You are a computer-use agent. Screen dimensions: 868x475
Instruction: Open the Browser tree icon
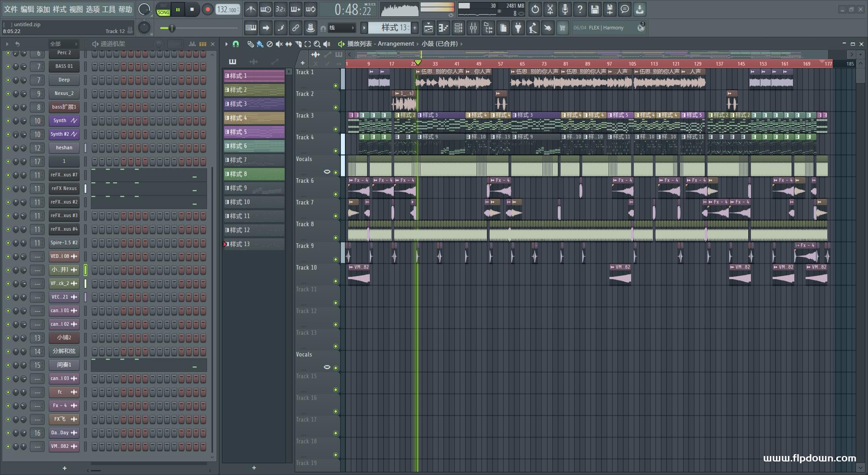click(x=488, y=28)
